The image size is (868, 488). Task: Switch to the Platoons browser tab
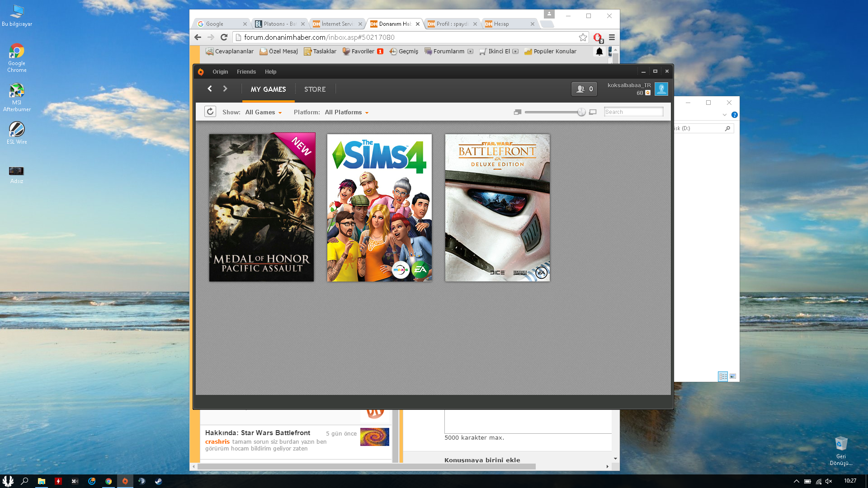[279, 24]
